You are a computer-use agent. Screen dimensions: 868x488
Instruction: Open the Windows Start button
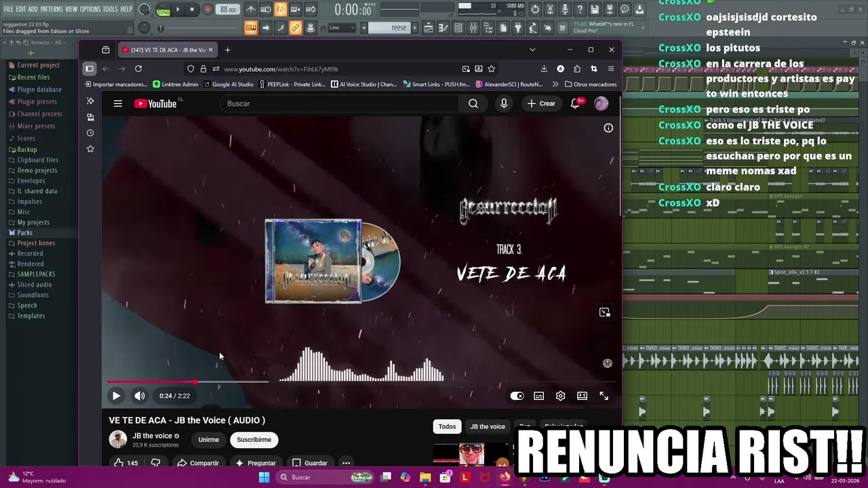pos(264,477)
